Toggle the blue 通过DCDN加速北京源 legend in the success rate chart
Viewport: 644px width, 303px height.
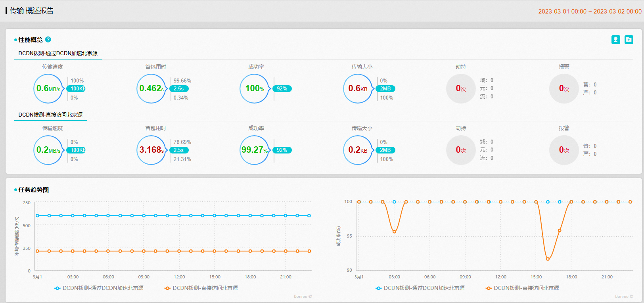(x=420, y=288)
